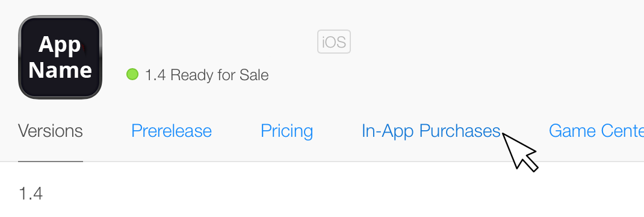Click the currently active Versions section
The width and height of the screenshot is (644, 217).
coord(51,131)
